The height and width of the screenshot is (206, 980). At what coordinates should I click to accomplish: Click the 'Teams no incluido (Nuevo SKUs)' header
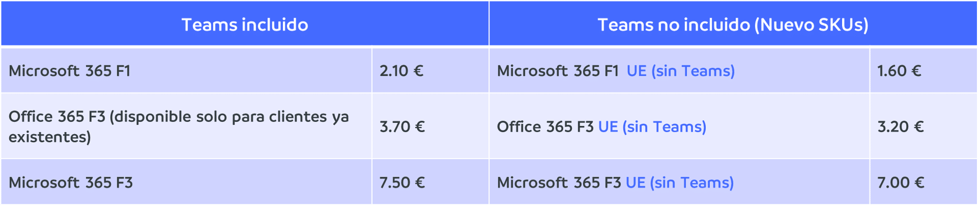point(733,24)
